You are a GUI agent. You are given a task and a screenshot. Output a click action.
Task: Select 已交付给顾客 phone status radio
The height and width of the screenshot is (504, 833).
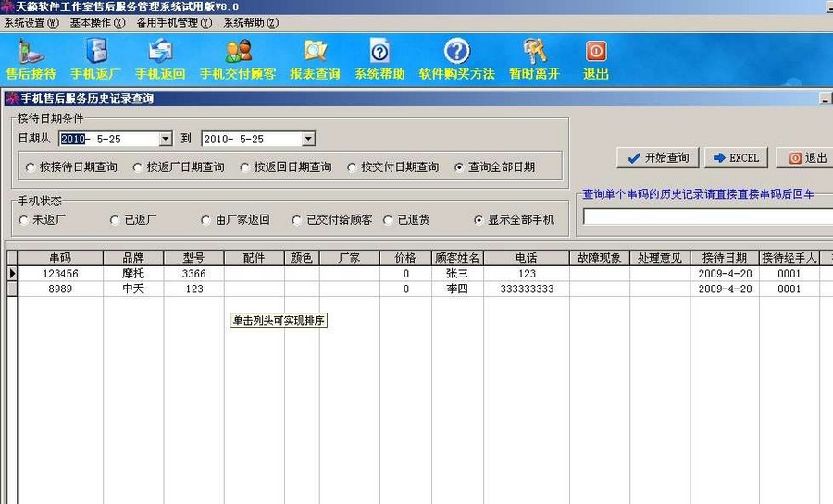[x=297, y=220]
